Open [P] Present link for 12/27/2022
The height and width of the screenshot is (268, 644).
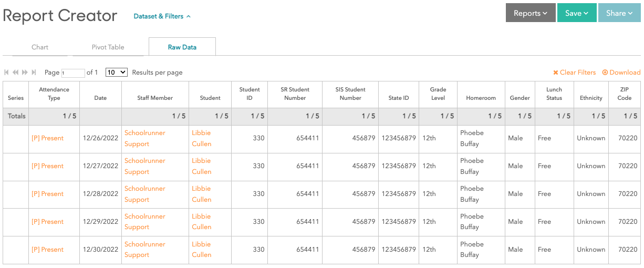coord(48,166)
